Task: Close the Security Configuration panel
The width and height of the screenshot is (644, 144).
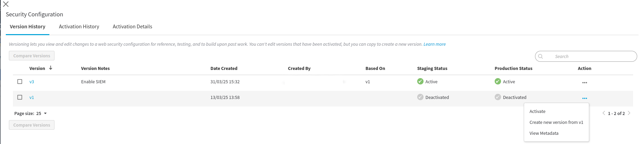Action: [x=6, y=4]
